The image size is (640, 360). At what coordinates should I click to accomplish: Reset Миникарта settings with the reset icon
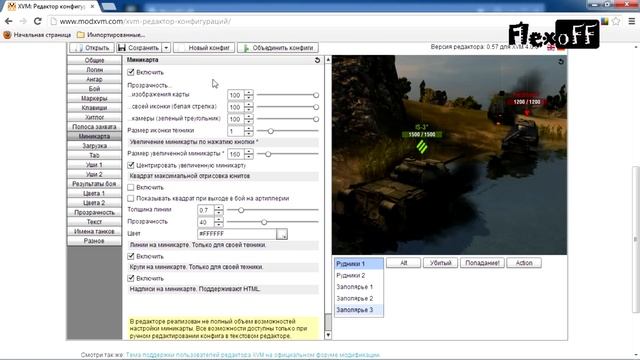point(317,60)
